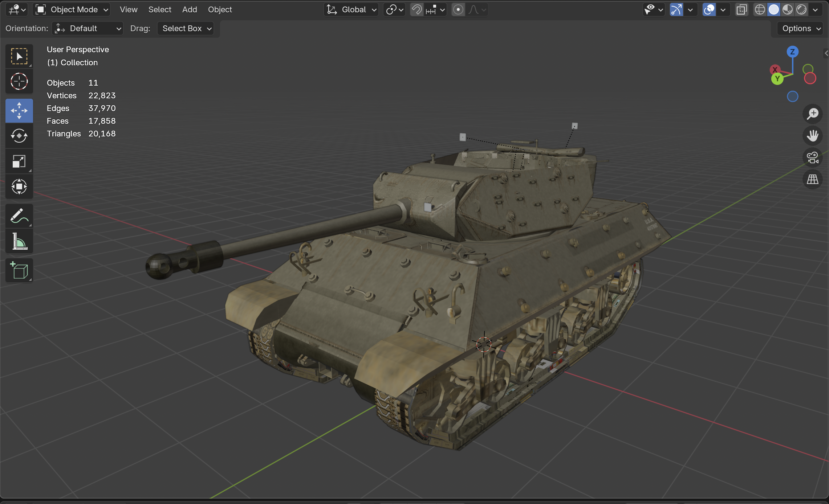Select the Scale tool in the toolbar

pos(19,161)
